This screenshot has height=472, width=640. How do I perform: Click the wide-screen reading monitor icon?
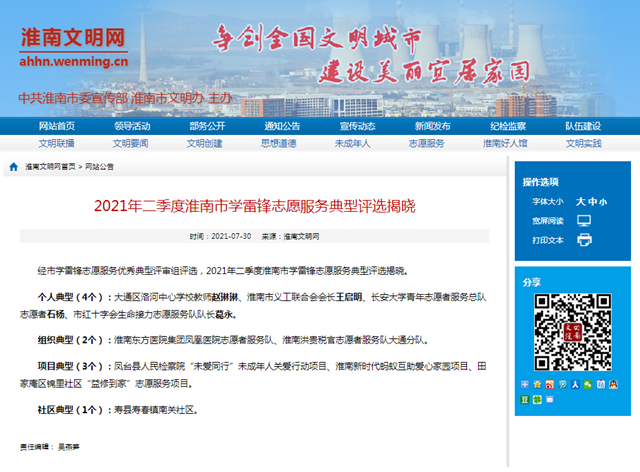[x=584, y=220]
